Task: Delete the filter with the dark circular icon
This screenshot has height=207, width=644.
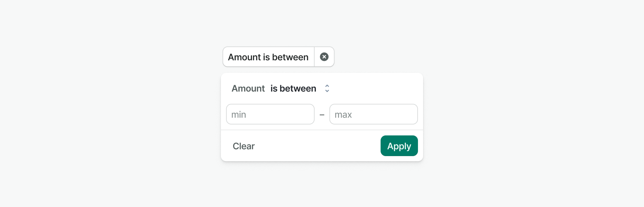Action: coord(324,57)
